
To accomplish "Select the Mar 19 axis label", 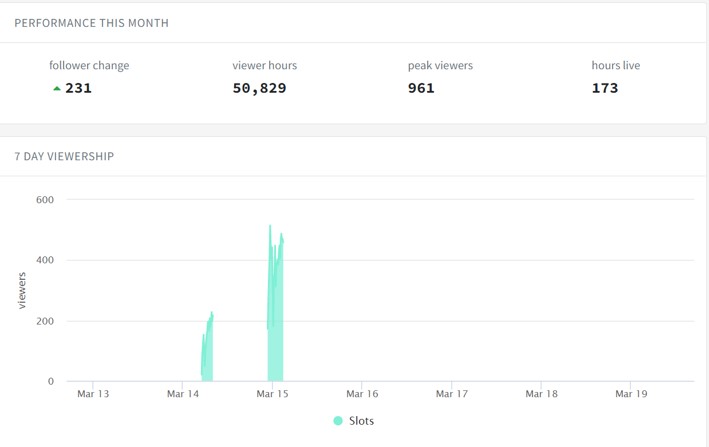I will [x=631, y=394].
